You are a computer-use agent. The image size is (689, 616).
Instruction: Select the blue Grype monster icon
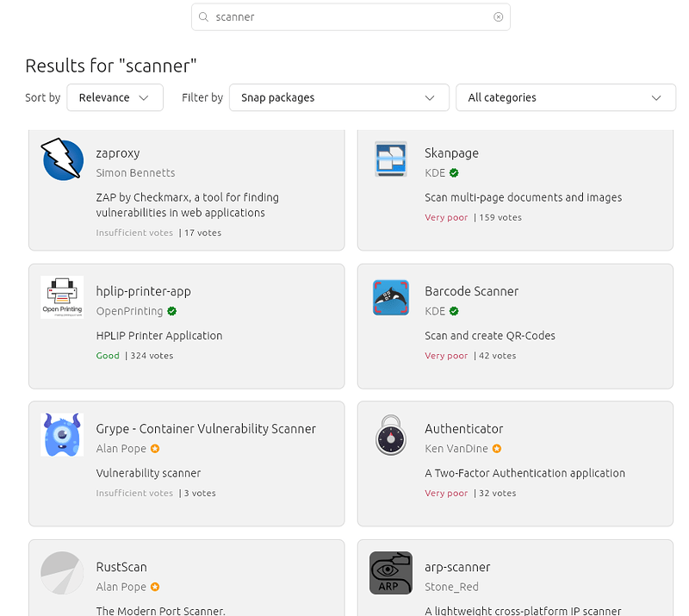(x=62, y=435)
